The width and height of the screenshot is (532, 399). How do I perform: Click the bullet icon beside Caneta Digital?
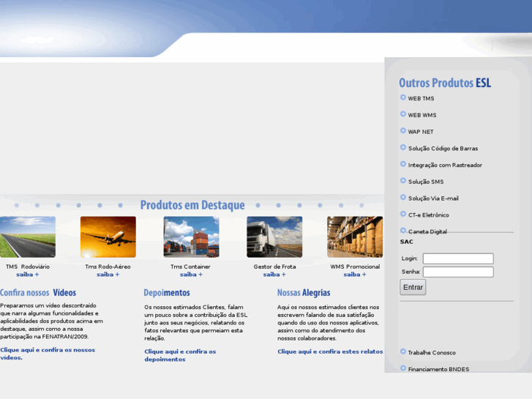403,231
